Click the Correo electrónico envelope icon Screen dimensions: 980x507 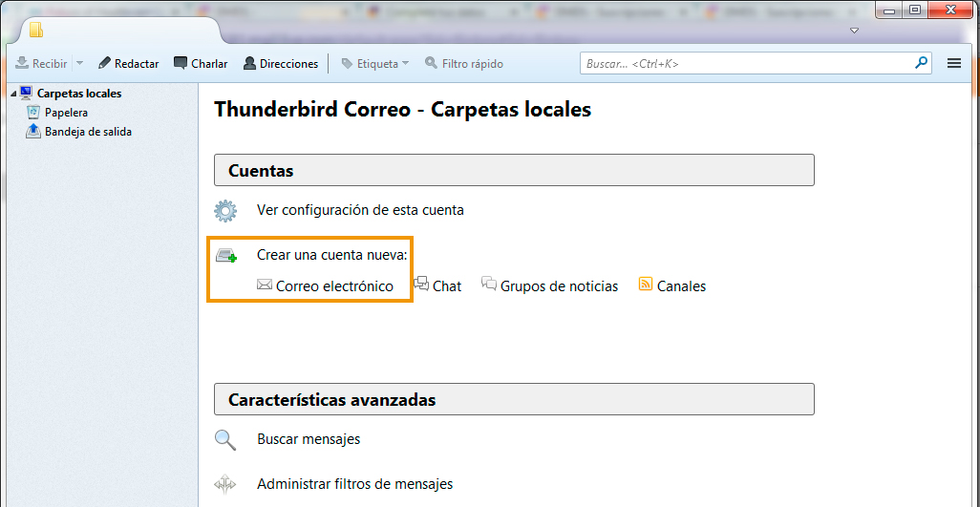[x=265, y=285]
